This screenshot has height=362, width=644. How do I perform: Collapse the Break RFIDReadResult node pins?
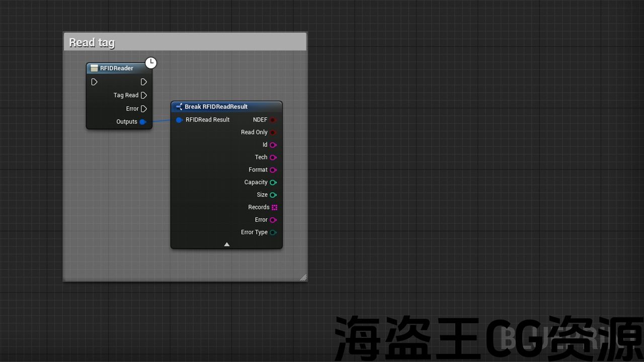point(226,244)
